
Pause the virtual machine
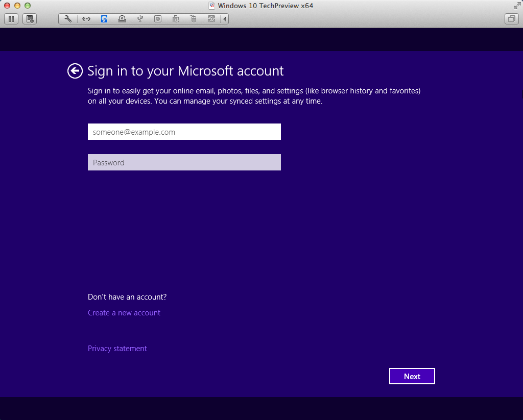[11, 19]
